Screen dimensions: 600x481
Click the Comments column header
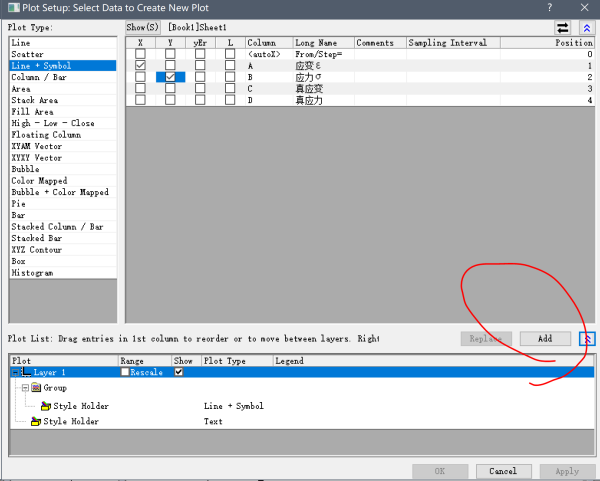(380, 43)
